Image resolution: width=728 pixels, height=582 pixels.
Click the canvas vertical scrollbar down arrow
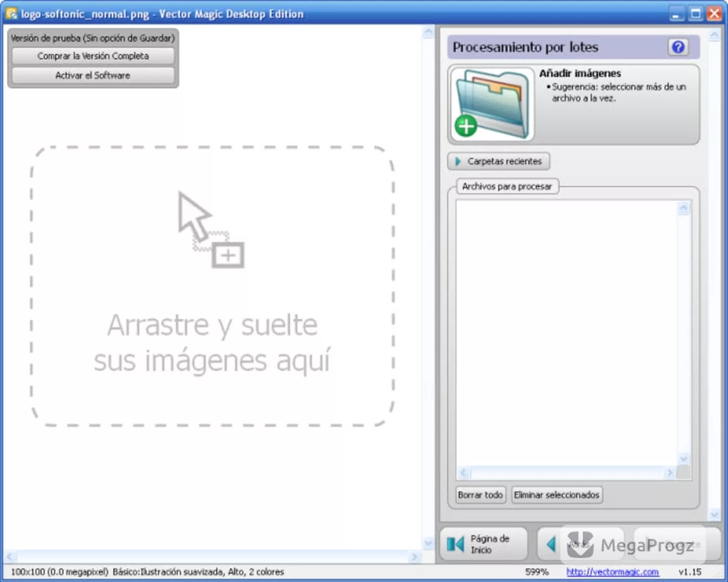click(x=428, y=543)
